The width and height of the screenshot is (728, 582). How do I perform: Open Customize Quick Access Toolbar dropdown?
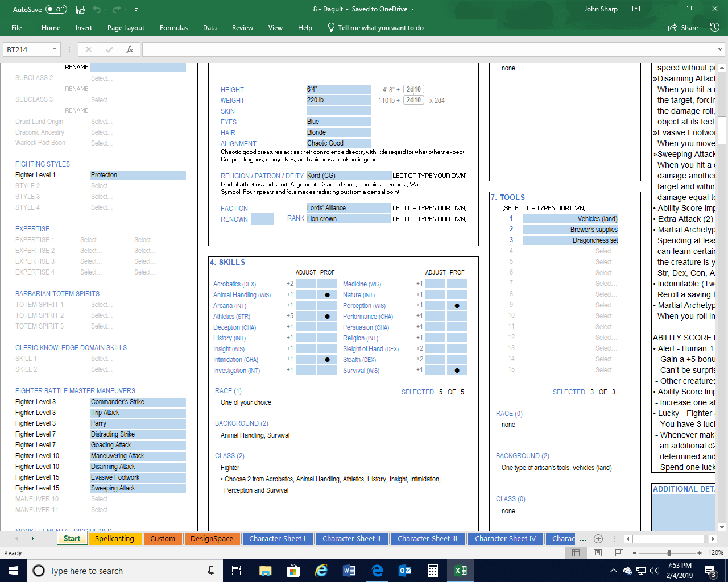(136, 10)
